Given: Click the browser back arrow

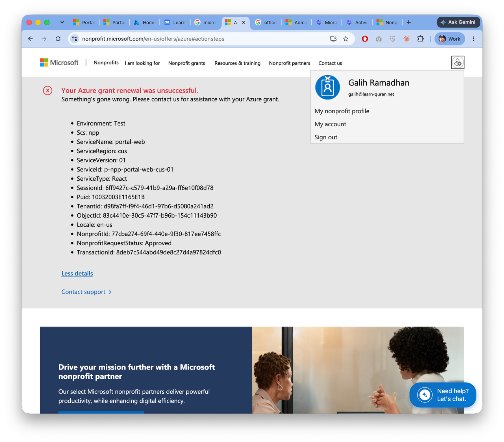Looking at the screenshot, I should click(x=30, y=39).
